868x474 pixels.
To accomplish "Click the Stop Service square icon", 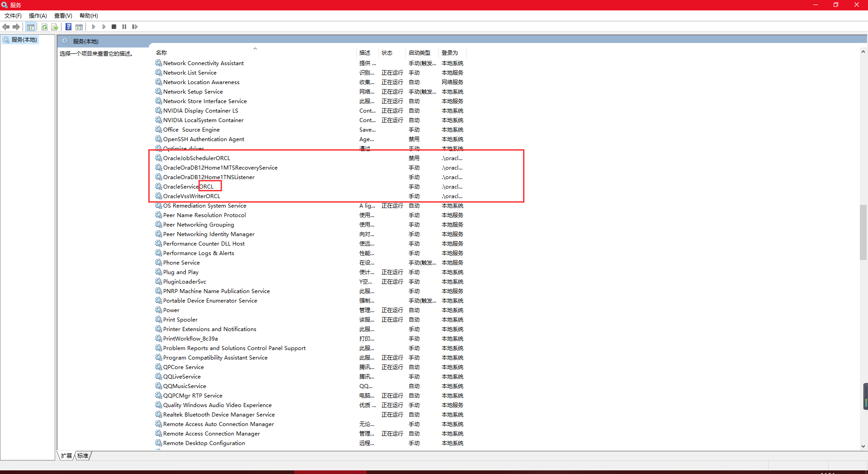I will point(114,27).
